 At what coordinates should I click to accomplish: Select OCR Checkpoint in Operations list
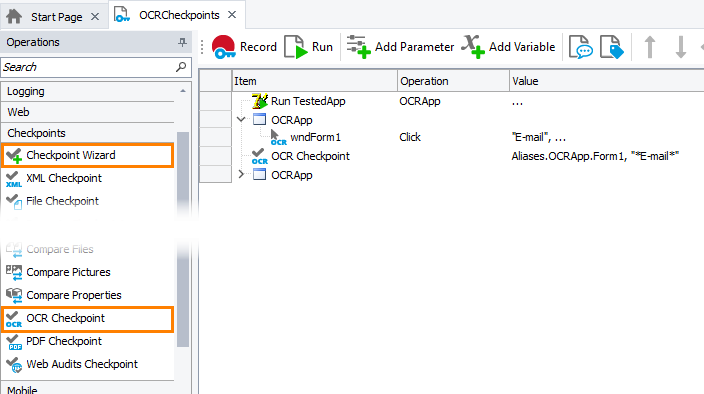88,319
